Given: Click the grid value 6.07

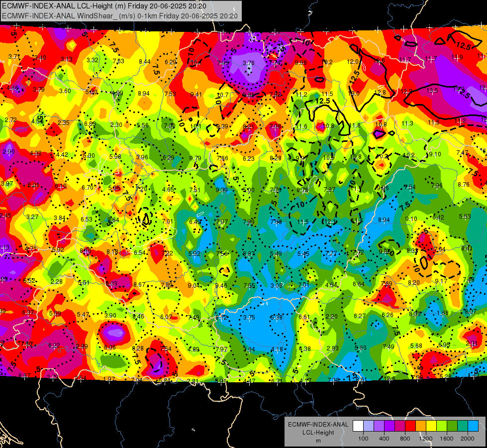Looking at the screenshot, I should click(x=166, y=317).
